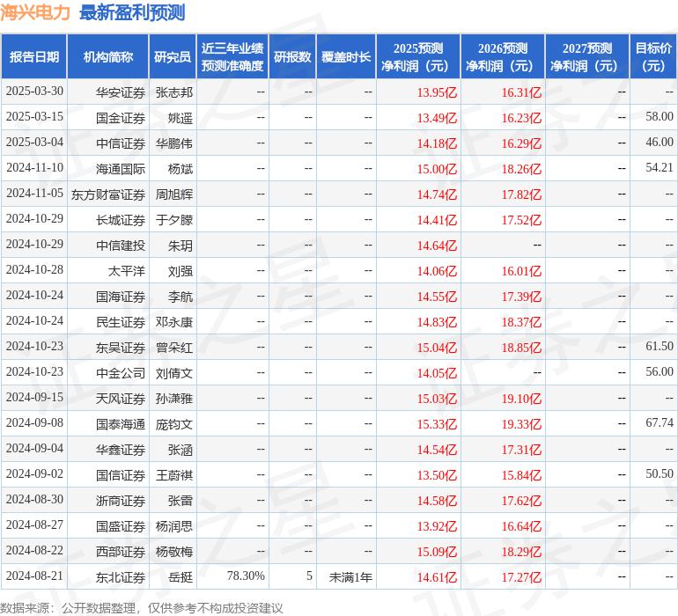The width and height of the screenshot is (678, 616).
Task: Click the 16.64亿 profit value
Action: point(521,526)
